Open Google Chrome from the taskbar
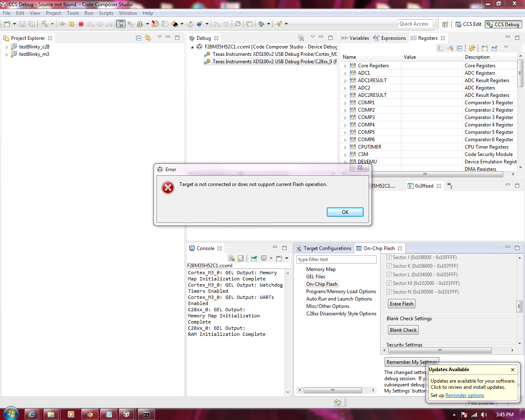The width and height of the screenshot is (525, 420). (x=89, y=414)
